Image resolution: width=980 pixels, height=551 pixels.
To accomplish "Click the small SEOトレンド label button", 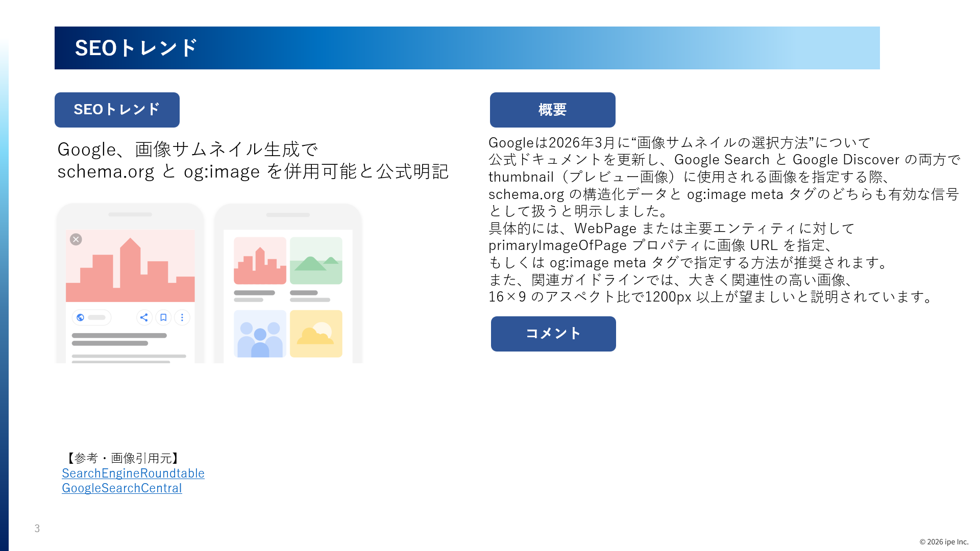I will click(x=117, y=110).
